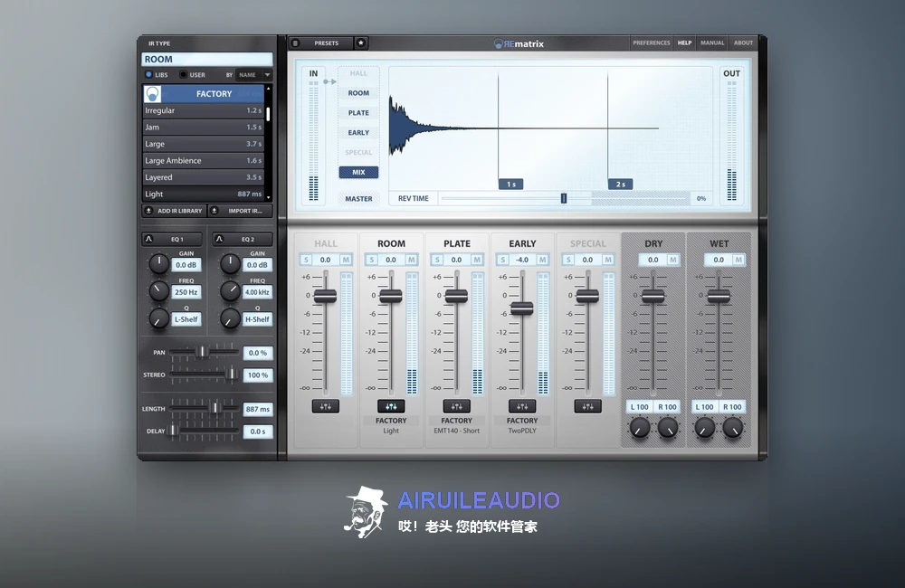The image size is (905, 588).
Task: Open the ROOM IR type selector field
Action: click(206, 59)
